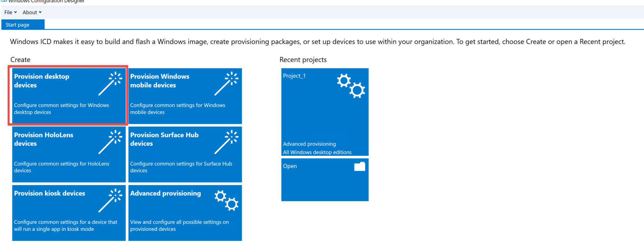This screenshot has height=250, width=644.
Task: Click the wand icon on Provision Windows mobile devices
Action: click(230, 82)
